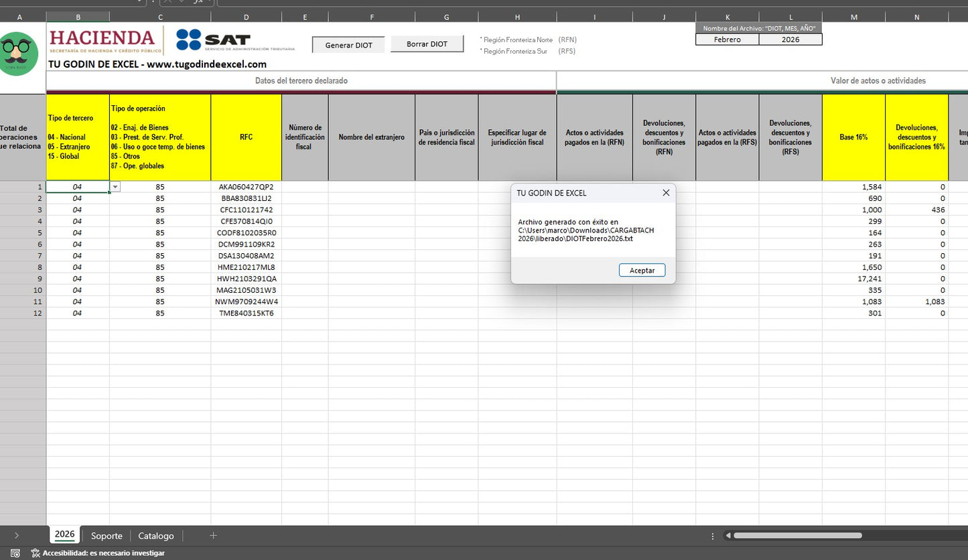Viewport: 968px width, 560px height.
Task: Select Número de identificación fiscal header
Action: coord(305,137)
